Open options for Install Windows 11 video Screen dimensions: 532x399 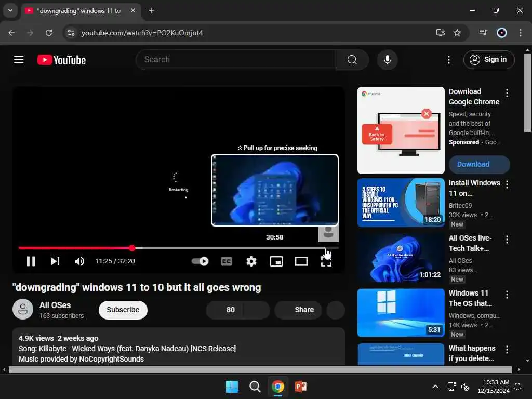pyautogui.click(x=507, y=184)
